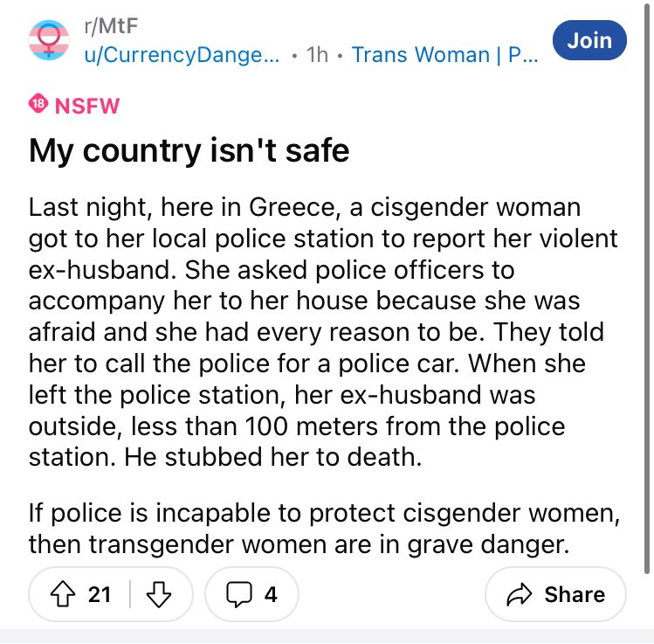654x644 pixels.
Task: Open the u/CurrencyDange user profile
Action: coord(181,54)
